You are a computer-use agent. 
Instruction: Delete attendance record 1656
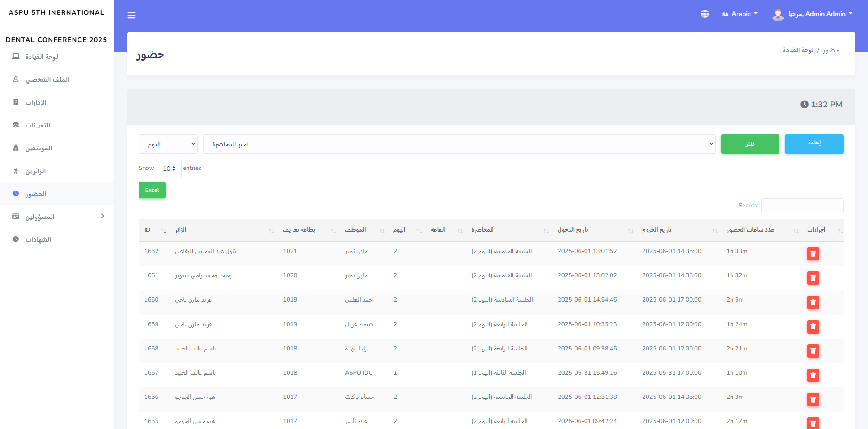(813, 400)
